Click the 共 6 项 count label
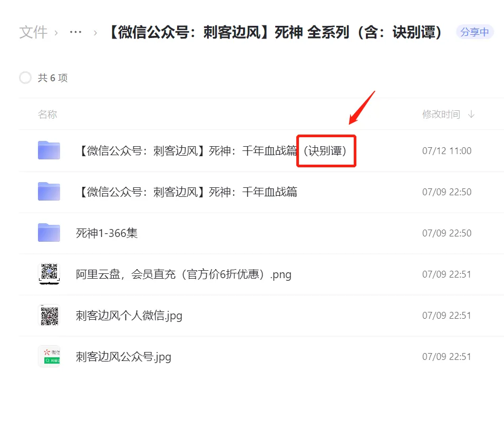Image resolution: width=504 pixels, height=428 pixels. point(53,78)
